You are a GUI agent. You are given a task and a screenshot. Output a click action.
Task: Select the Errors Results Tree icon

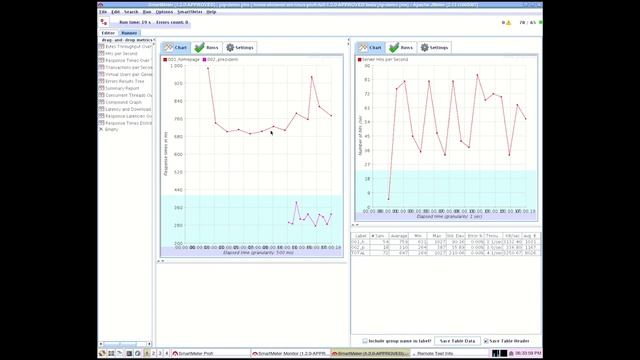coord(101,81)
